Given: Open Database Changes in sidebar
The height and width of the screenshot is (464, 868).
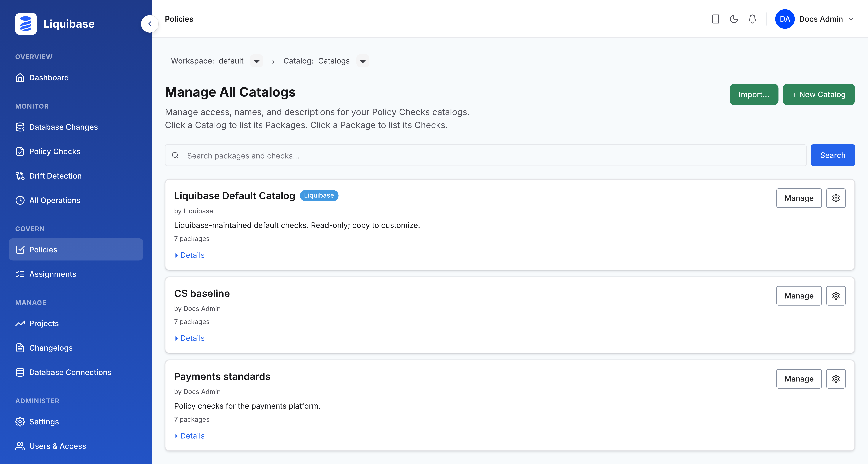Looking at the screenshot, I should 76,127.
